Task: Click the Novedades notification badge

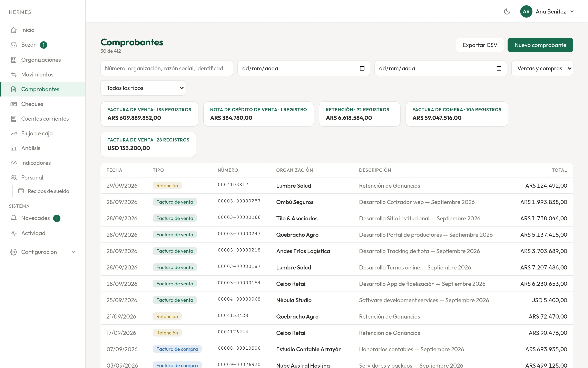Action: tap(57, 218)
